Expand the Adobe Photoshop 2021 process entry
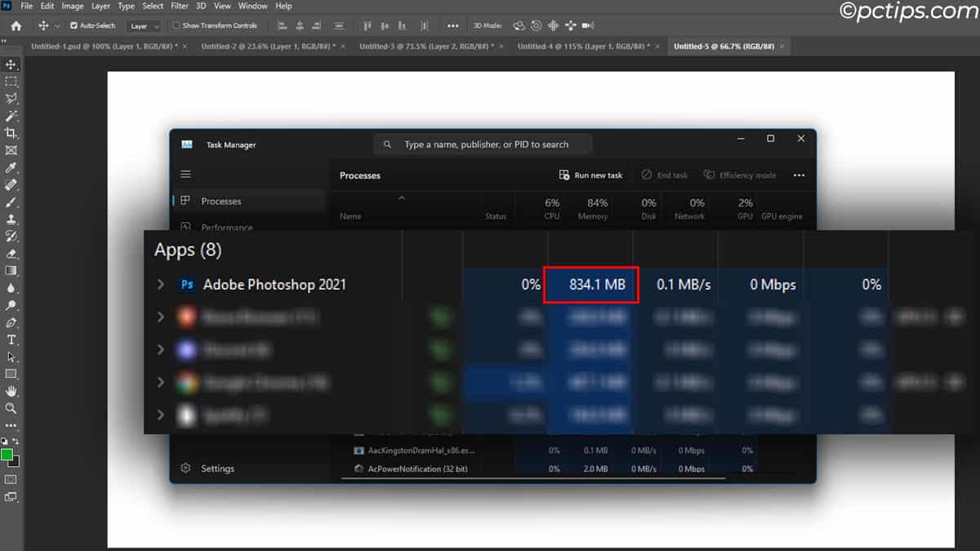The width and height of the screenshot is (980, 551). [x=160, y=284]
